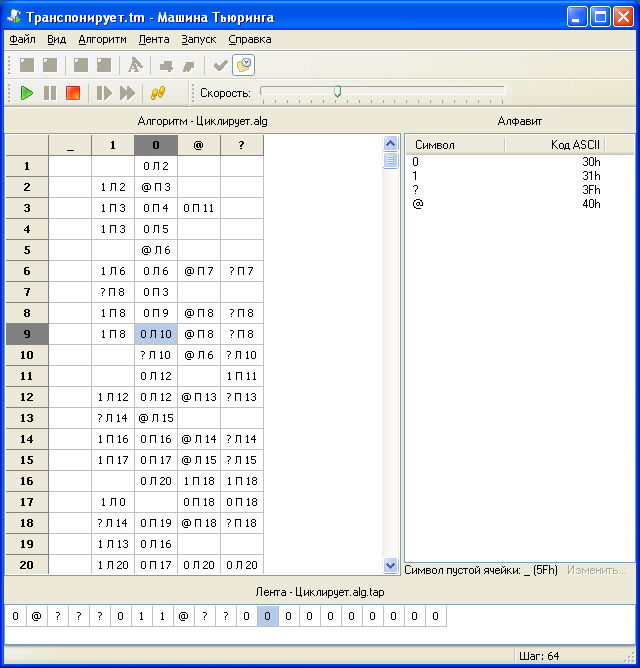Toggle the notes-with-clock toolbar icon

[x=243, y=65]
